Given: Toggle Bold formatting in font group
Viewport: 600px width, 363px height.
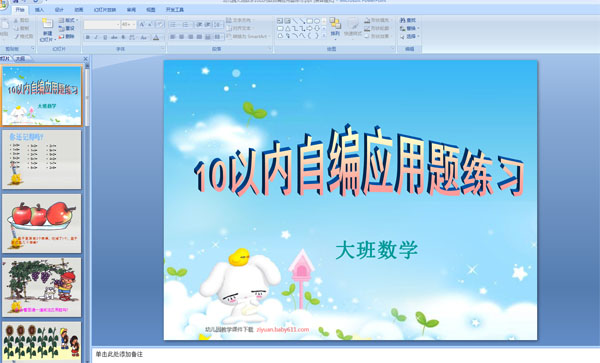Looking at the screenshot, I should (x=88, y=37).
